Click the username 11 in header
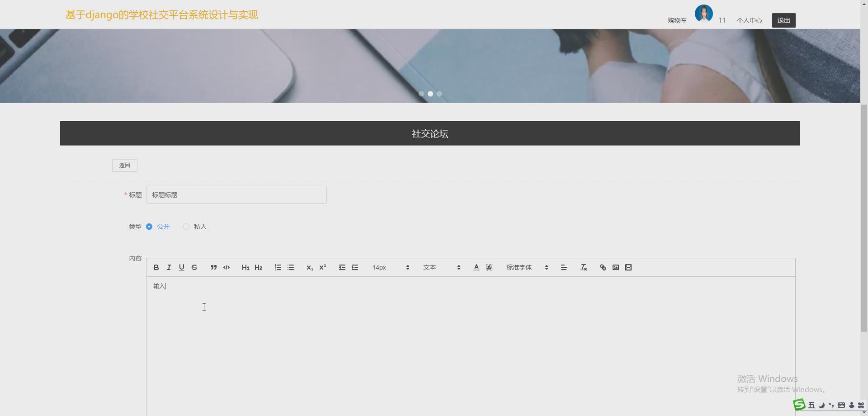Viewport: 868px width, 416px height. [x=722, y=20]
